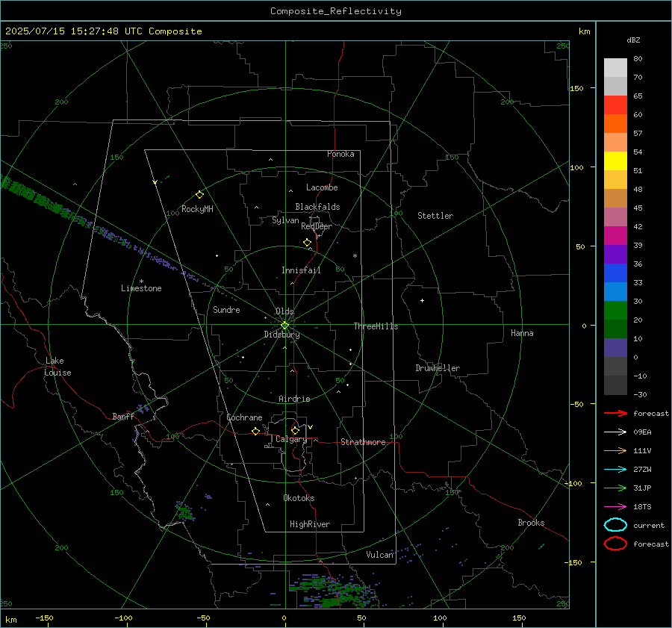
Task: Click the small green echo cluster south of Banff
Action: 184,511
